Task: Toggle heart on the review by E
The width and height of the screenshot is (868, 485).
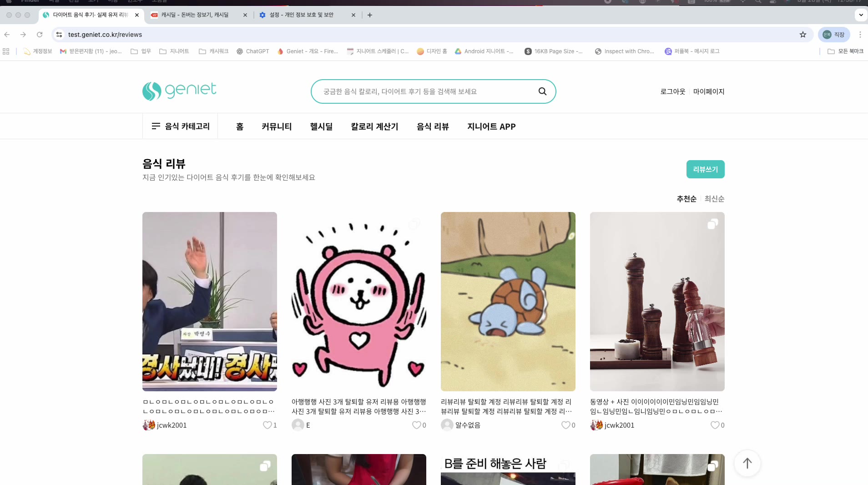Action: (416, 425)
